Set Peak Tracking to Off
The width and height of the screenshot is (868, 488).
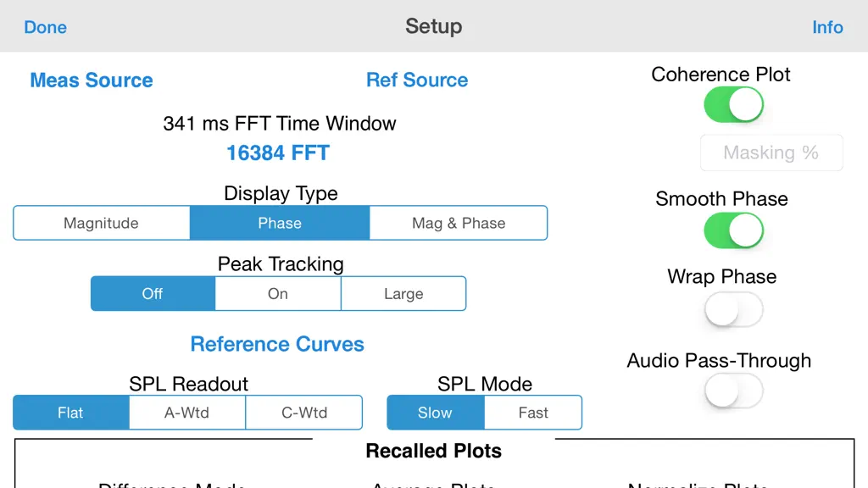coord(153,294)
